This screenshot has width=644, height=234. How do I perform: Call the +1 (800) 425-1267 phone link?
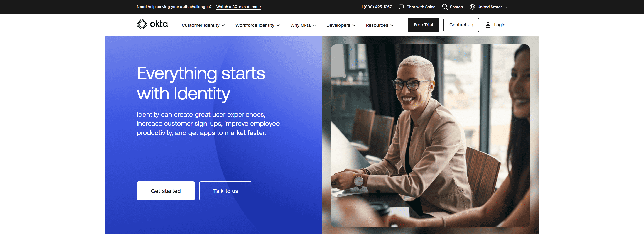click(x=375, y=7)
